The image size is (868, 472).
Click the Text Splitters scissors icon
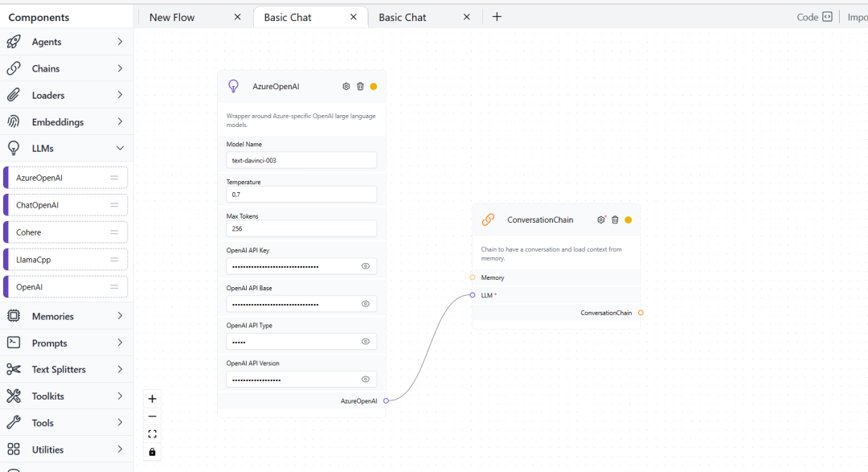tap(14, 369)
